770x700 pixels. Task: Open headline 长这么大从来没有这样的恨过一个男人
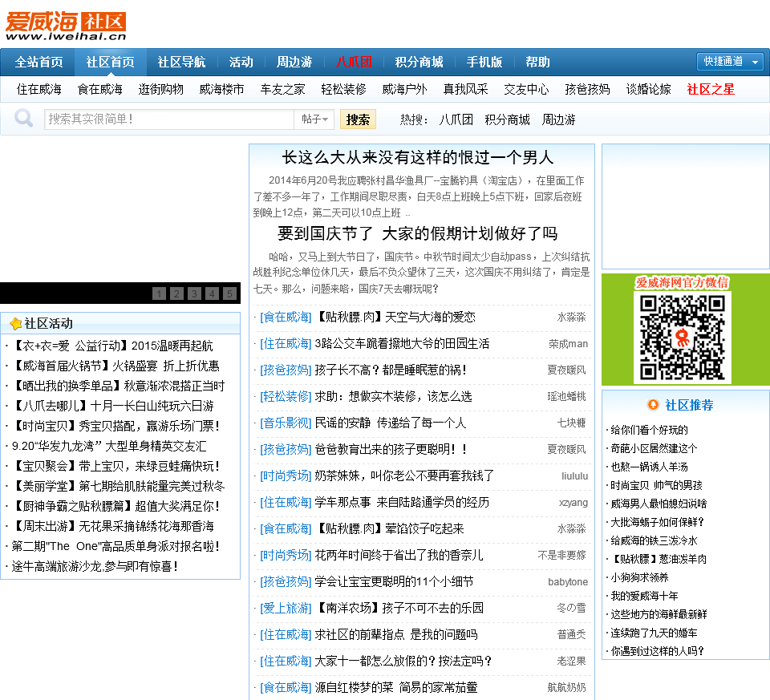pyautogui.click(x=417, y=157)
